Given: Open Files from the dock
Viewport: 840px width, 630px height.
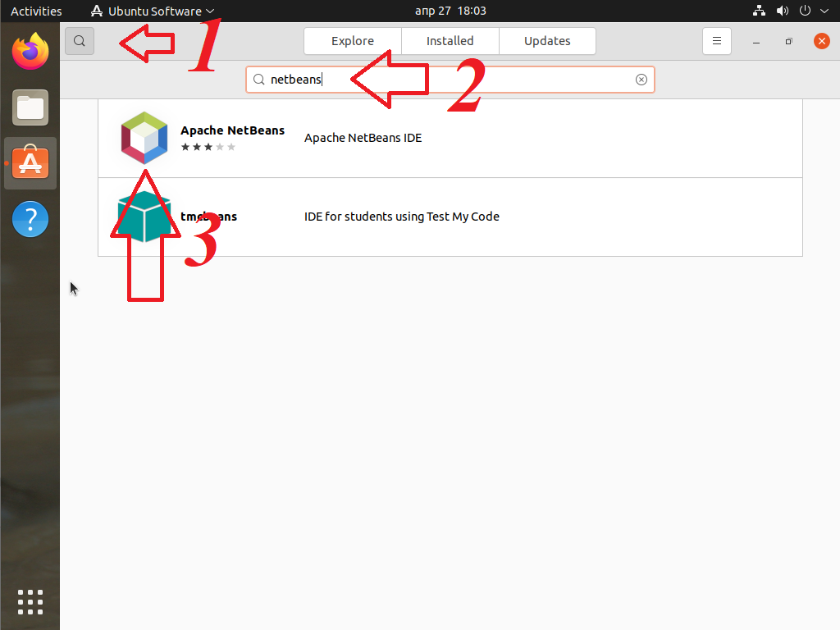Looking at the screenshot, I should coord(30,107).
